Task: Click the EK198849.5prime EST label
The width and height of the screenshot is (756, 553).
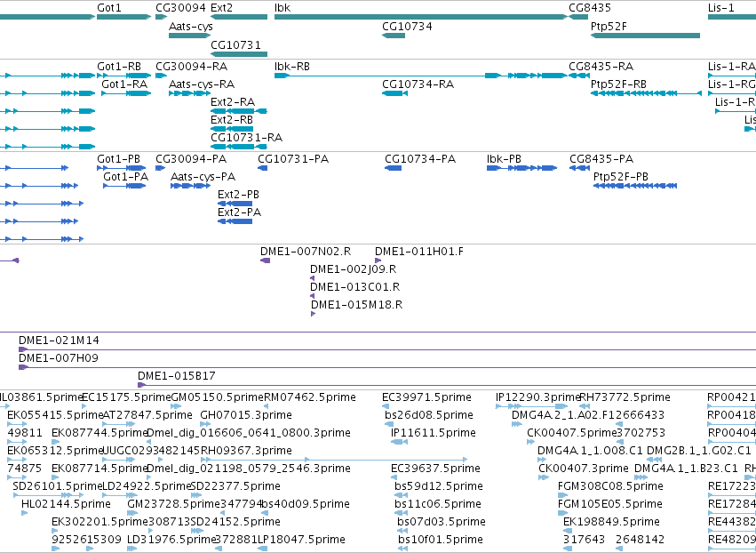Action: (611, 522)
